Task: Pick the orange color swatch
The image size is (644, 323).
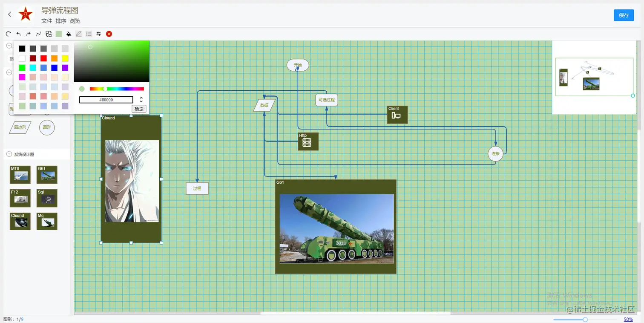Action: coord(54,58)
